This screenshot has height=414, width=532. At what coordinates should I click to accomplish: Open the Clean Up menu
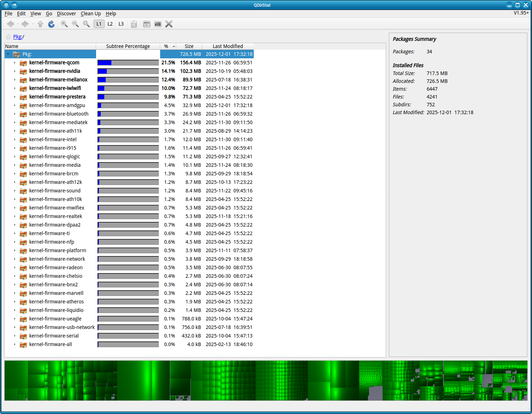click(91, 14)
